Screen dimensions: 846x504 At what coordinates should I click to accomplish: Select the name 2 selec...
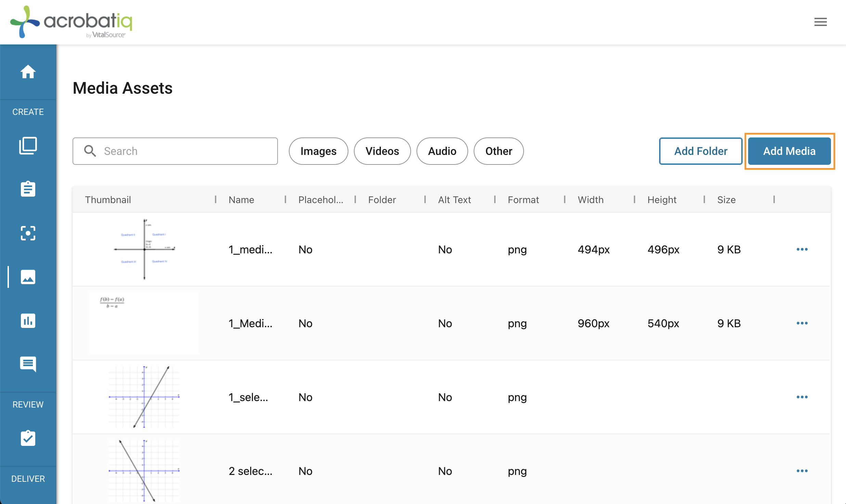pyautogui.click(x=251, y=471)
